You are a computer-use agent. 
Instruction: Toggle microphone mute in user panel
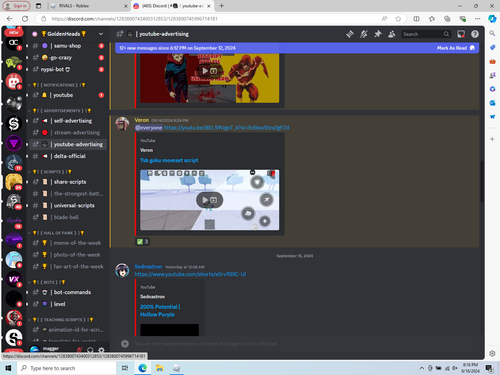click(79, 350)
